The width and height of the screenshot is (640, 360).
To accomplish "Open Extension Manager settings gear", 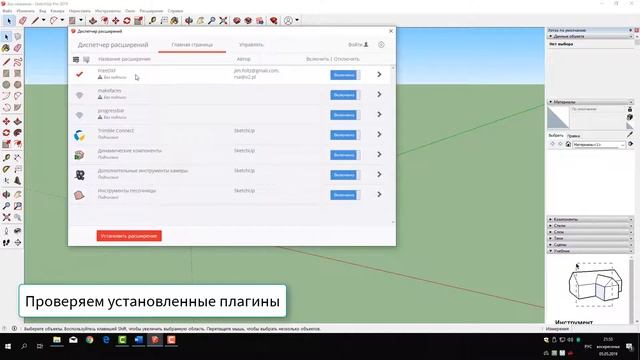I will (x=381, y=44).
